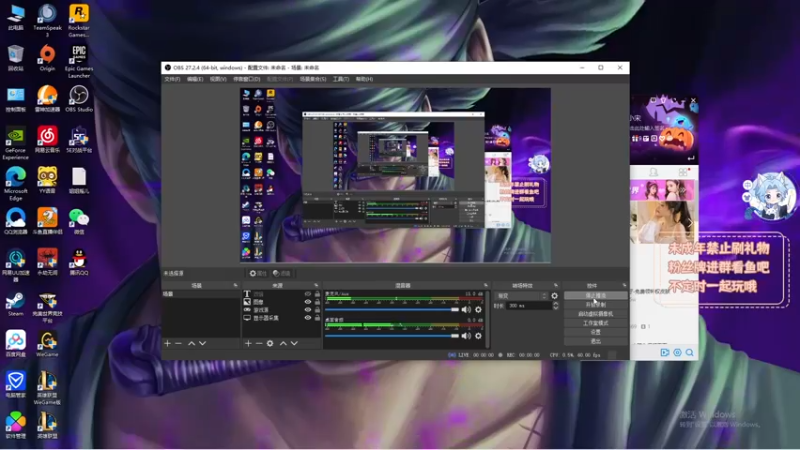This screenshot has height=450, width=800.
Task: Open the transition properties gear beside the 渐变 dropdown
Action: [555, 295]
